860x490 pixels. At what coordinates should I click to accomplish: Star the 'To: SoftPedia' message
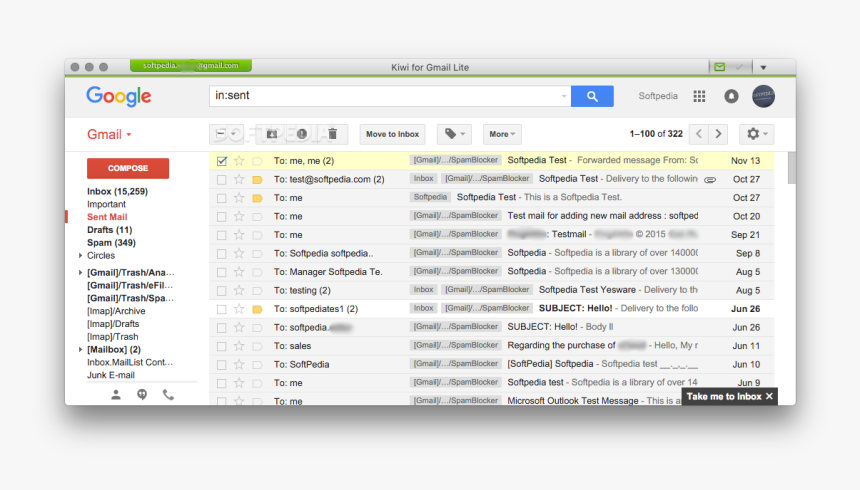[239, 364]
